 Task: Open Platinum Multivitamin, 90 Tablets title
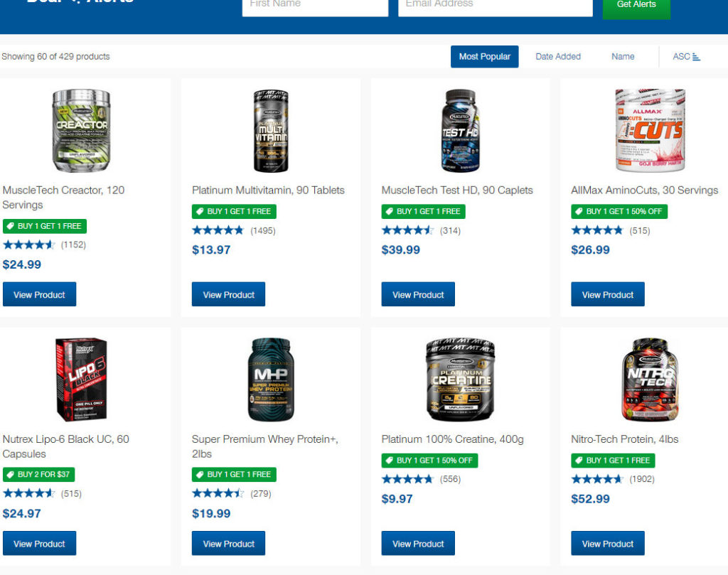click(x=268, y=190)
